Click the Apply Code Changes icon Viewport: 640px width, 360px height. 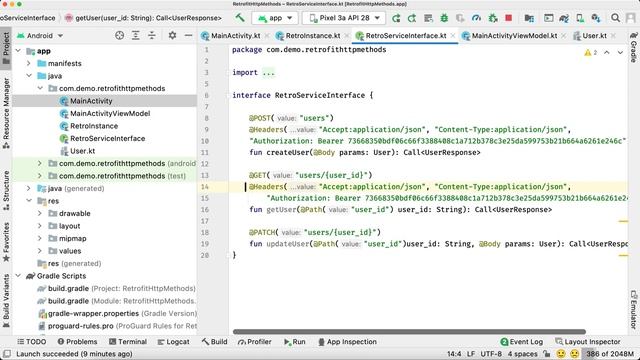tap(428, 18)
